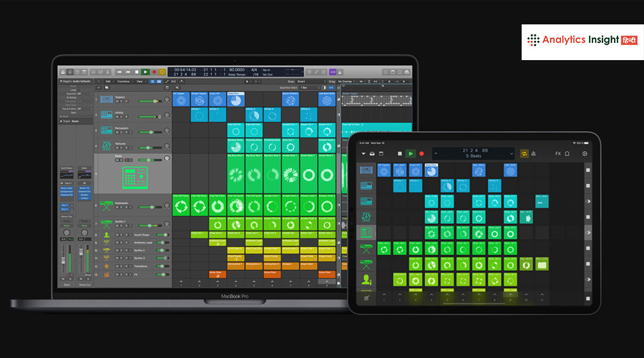Click the Stereo Out output slot
Image resolution: width=644 pixels, height=358 pixels.
pos(67,216)
